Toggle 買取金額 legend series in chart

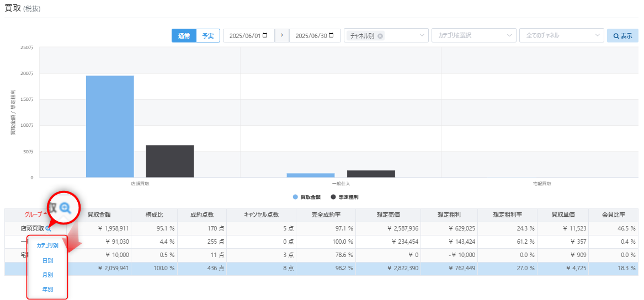tap(307, 197)
